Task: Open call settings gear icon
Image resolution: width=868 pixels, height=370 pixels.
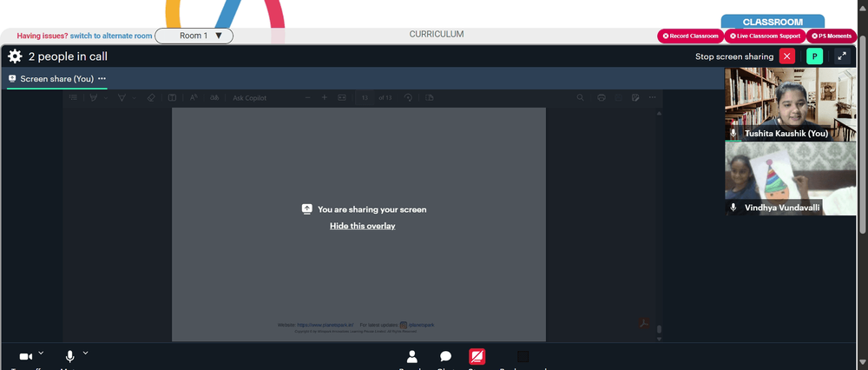Action: tap(15, 56)
